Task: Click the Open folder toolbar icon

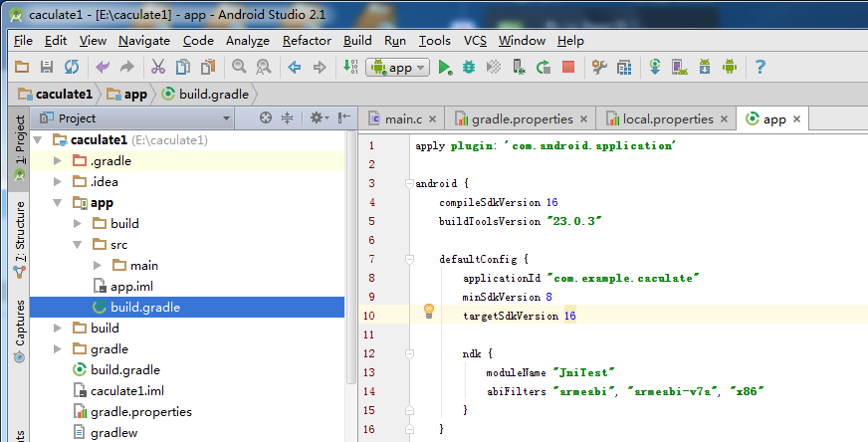Action: [22, 67]
